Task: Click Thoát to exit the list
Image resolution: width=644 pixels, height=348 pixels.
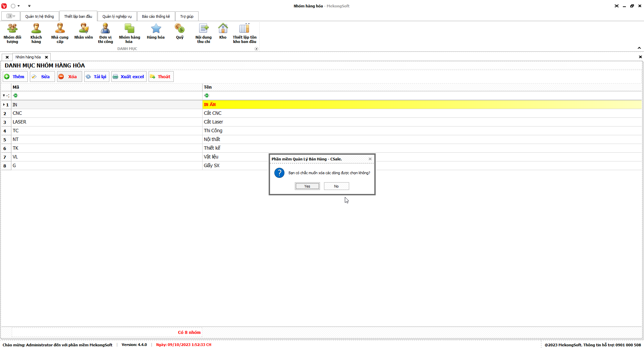Action: click(161, 77)
